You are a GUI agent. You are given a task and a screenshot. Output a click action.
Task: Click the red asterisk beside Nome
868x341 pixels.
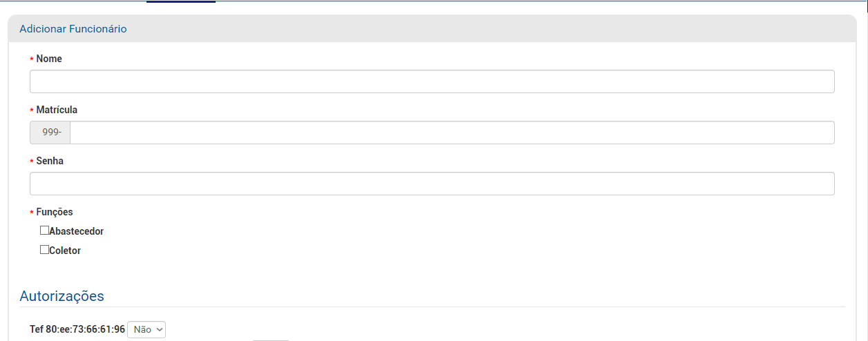[x=32, y=60]
